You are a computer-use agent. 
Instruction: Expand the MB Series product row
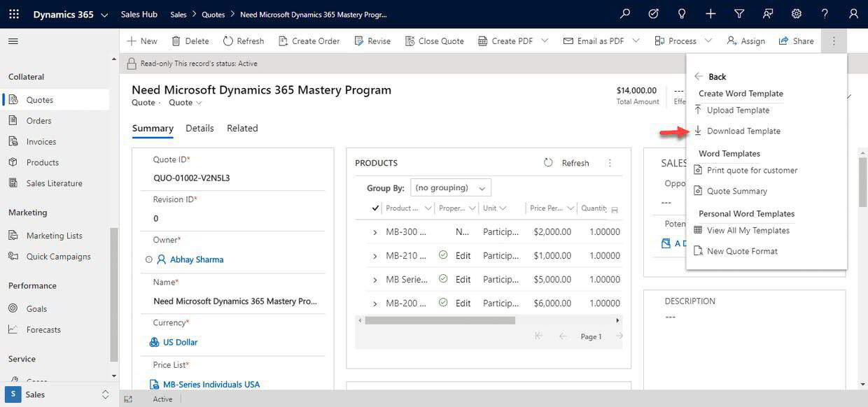(375, 280)
